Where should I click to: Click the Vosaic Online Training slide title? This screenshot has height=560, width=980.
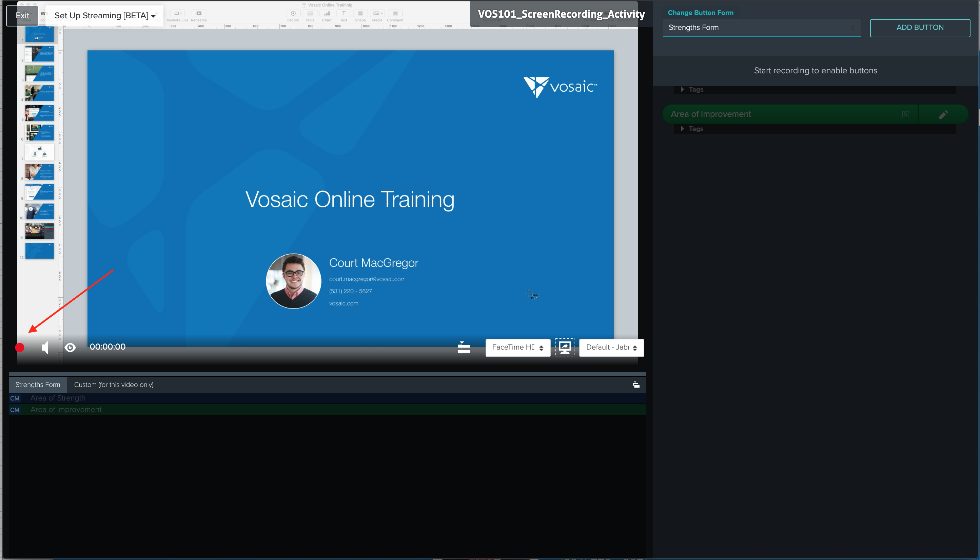pos(350,200)
